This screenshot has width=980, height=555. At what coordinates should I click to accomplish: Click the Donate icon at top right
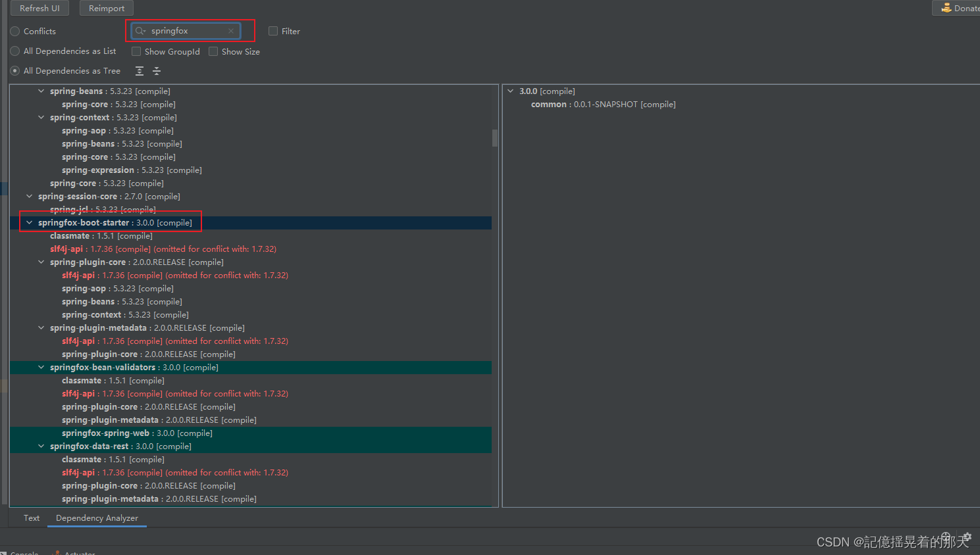[x=947, y=8]
